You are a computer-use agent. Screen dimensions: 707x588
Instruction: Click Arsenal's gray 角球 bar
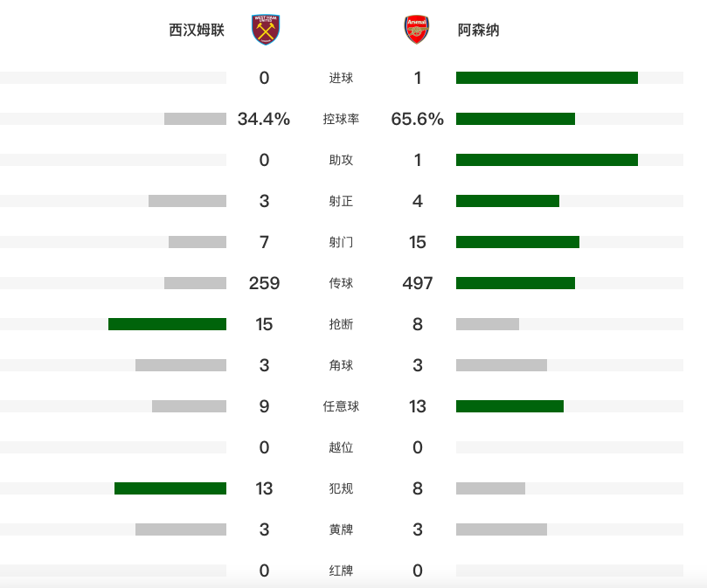502,365
